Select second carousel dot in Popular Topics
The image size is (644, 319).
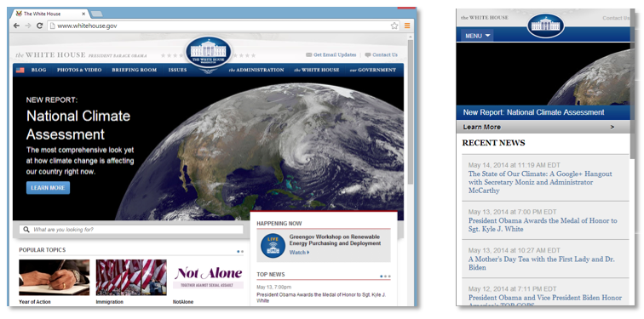coord(242,251)
